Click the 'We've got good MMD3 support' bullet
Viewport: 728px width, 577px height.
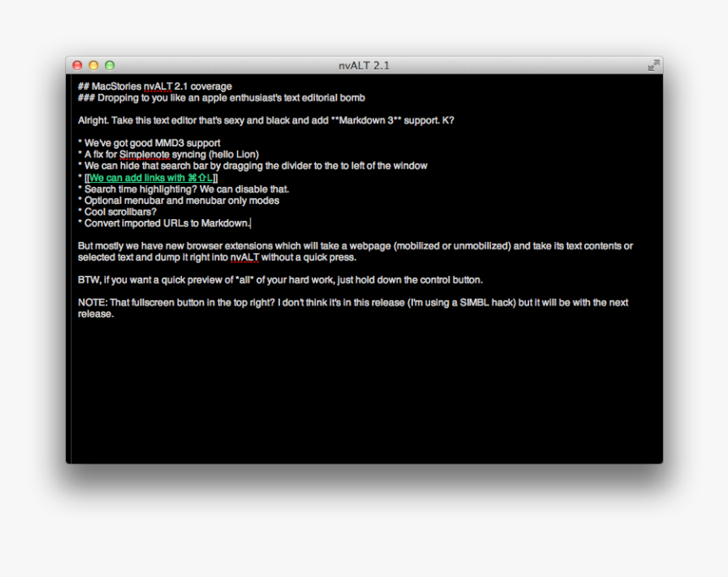tap(152, 143)
